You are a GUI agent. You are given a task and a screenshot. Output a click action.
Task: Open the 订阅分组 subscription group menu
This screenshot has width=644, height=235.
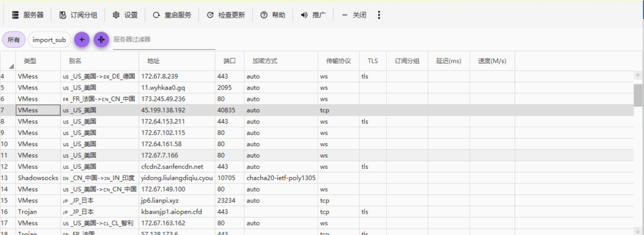point(78,15)
